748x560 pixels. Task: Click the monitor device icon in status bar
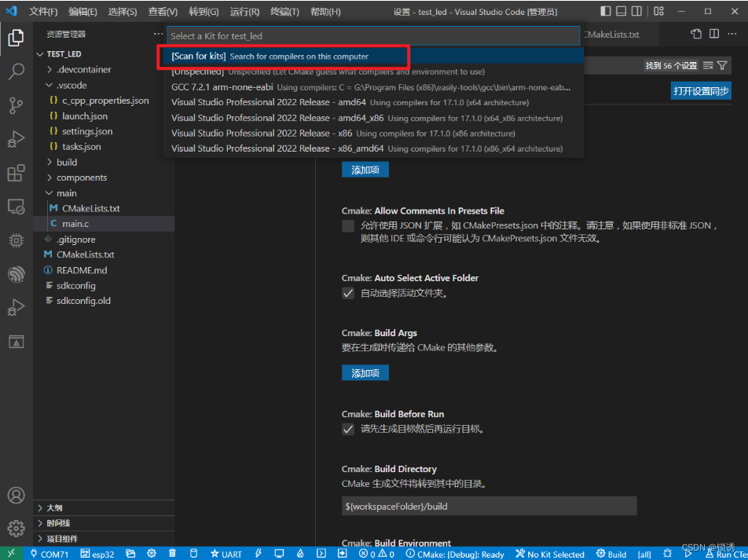[279, 554]
